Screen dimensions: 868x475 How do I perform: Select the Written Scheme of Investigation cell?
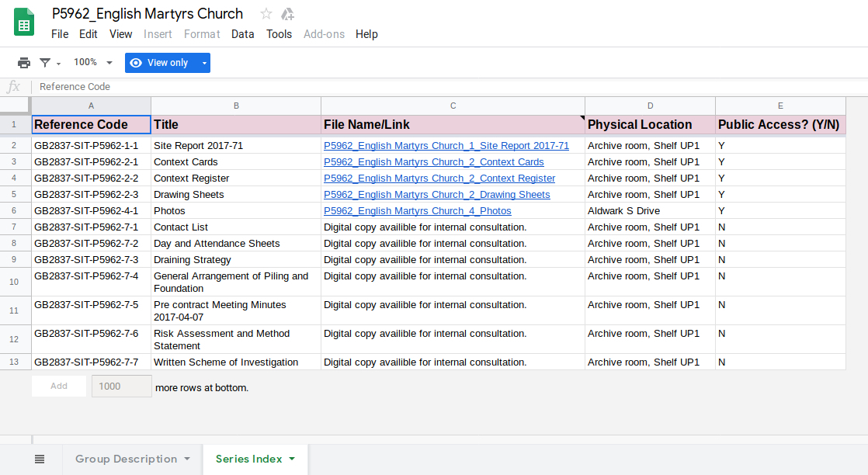(236, 362)
